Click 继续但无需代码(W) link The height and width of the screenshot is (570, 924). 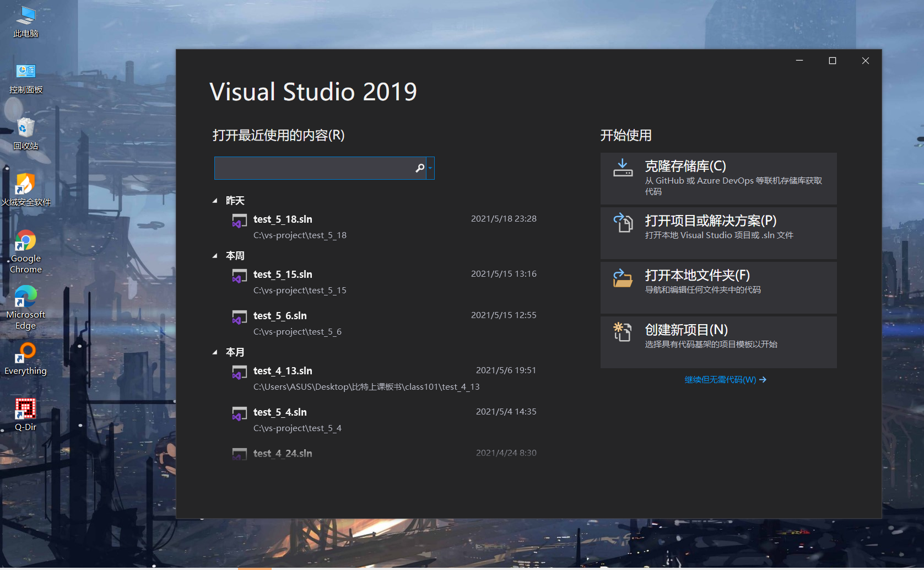pyautogui.click(x=725, y=380)
